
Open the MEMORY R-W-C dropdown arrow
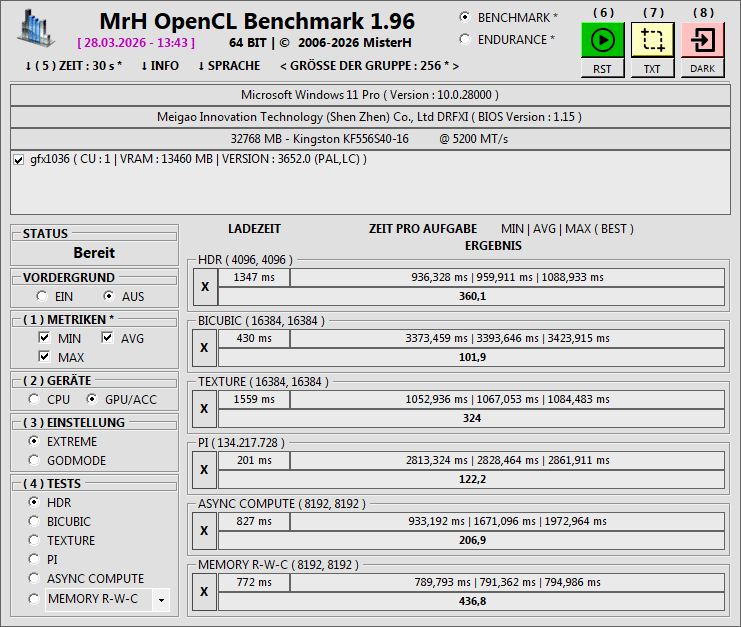[161, 600]
